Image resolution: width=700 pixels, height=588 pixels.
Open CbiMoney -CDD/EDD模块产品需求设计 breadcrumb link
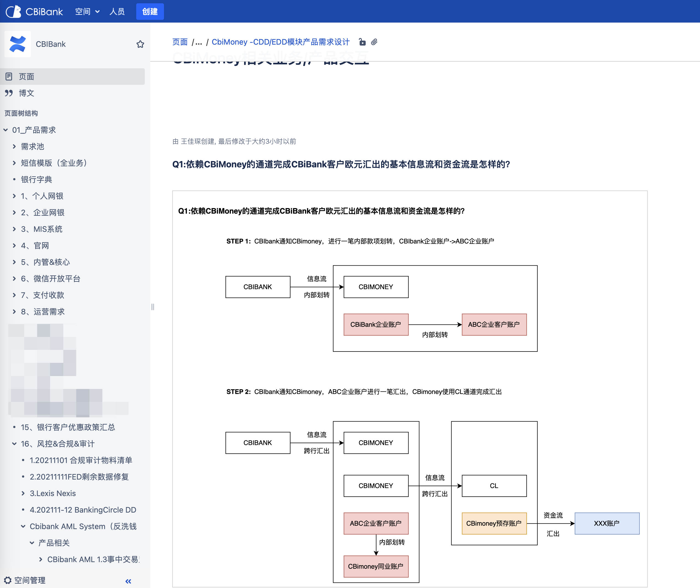coord(281,42)
